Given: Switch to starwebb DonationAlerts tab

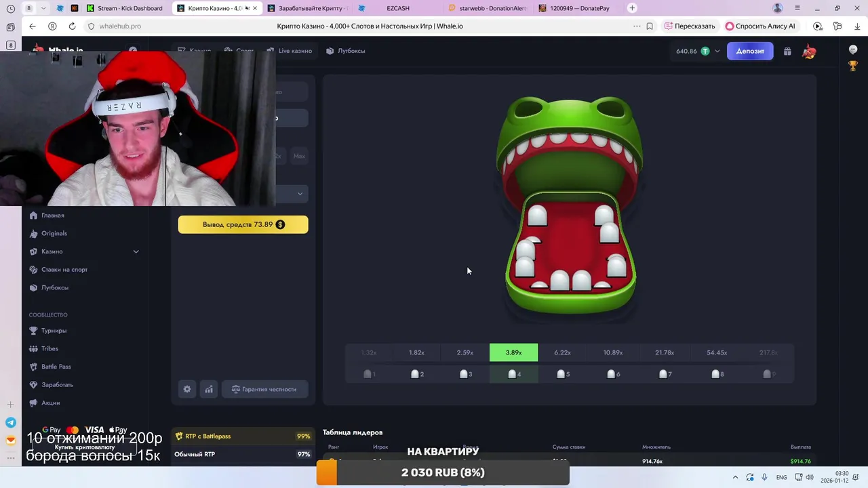Looking at the screenshot, I should click(488, 8).
